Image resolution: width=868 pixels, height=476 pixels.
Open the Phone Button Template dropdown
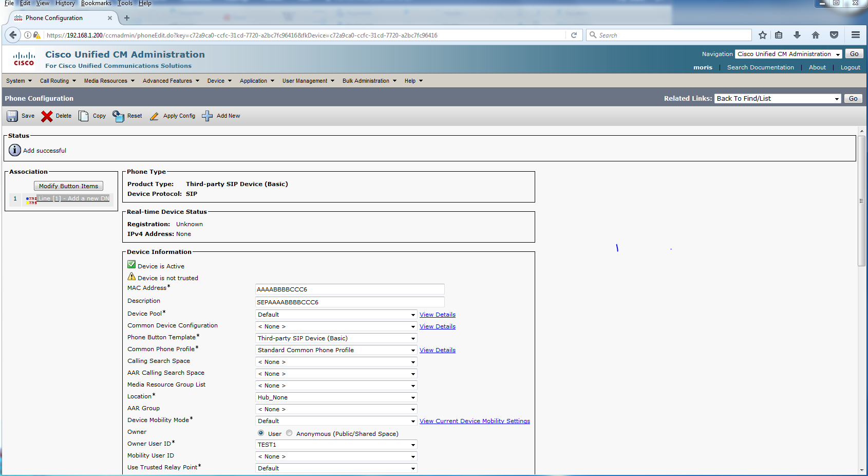tap(336, 338)
